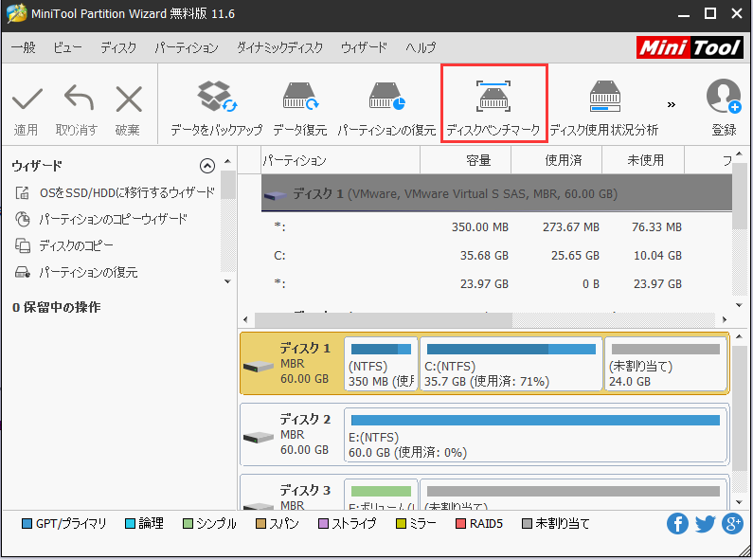Click disk map scroll-down arrow

coord(739,502)
